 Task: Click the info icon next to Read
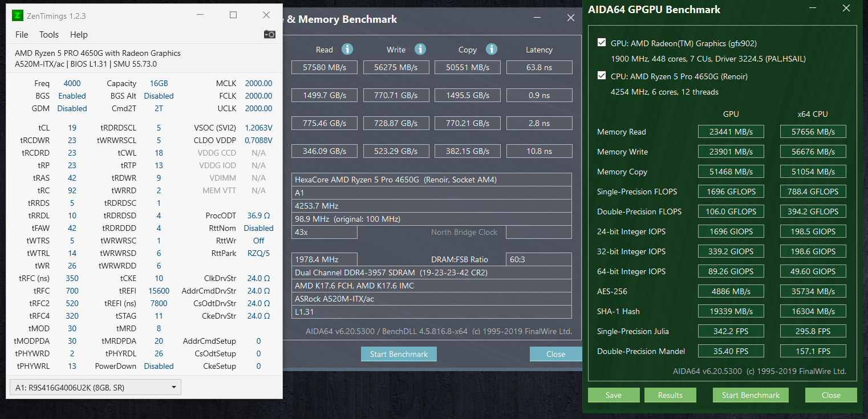347,49
